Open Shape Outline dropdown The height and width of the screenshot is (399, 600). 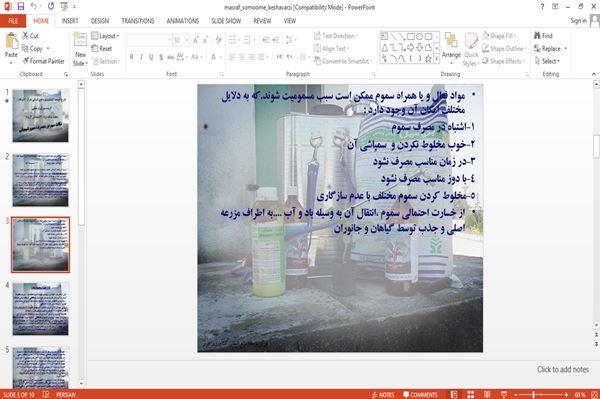504,49
